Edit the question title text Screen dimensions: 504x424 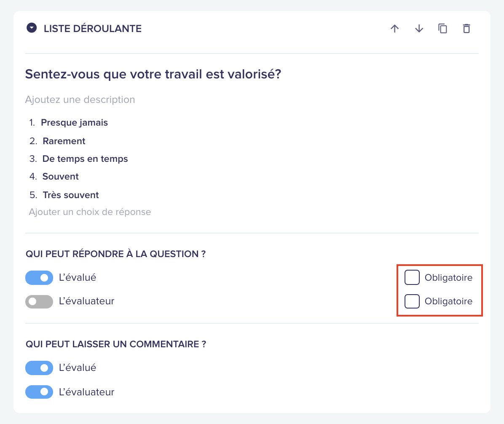153,74
